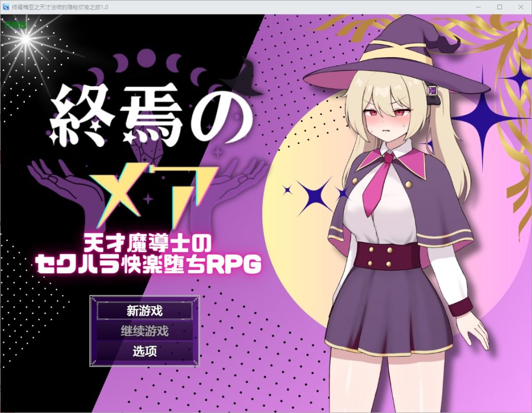Click the green text overlay at top-left
532x413 pixels.
tap(15, 24)
